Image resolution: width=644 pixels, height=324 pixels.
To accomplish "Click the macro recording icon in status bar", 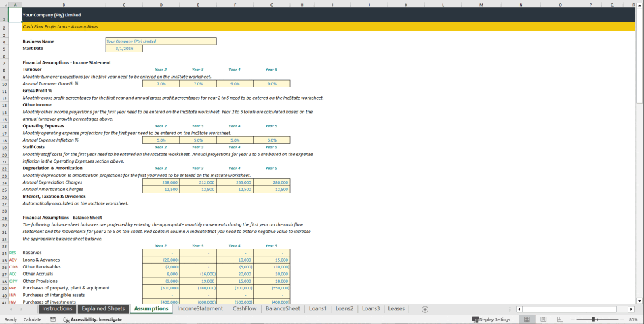I will coord(53,319).
